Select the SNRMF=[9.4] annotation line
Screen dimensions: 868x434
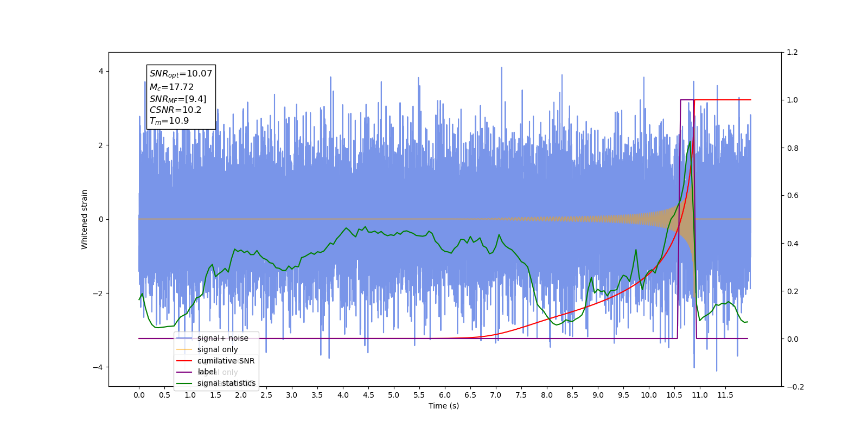(x=178, y=99)
